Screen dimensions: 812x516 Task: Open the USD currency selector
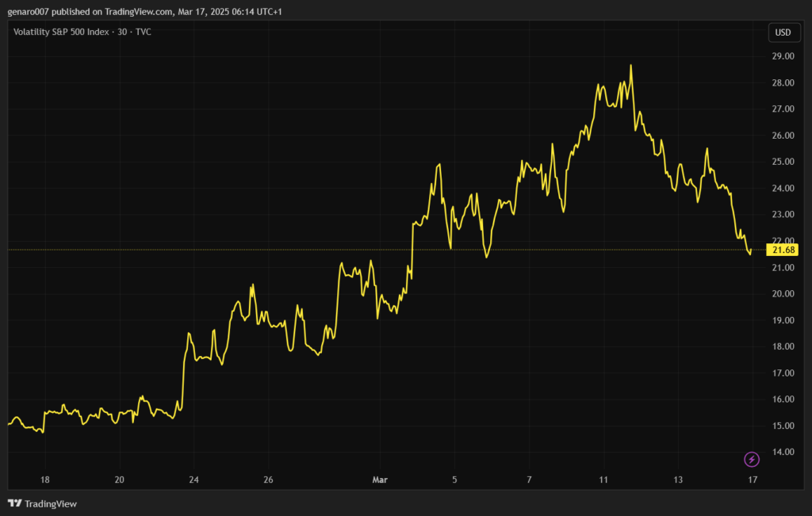(783, 32)
